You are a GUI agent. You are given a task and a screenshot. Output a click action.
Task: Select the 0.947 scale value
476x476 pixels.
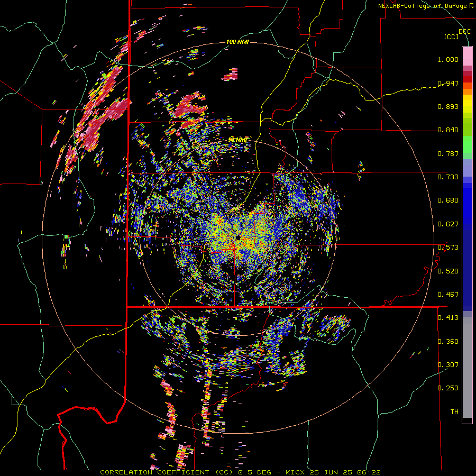point(448,83)
